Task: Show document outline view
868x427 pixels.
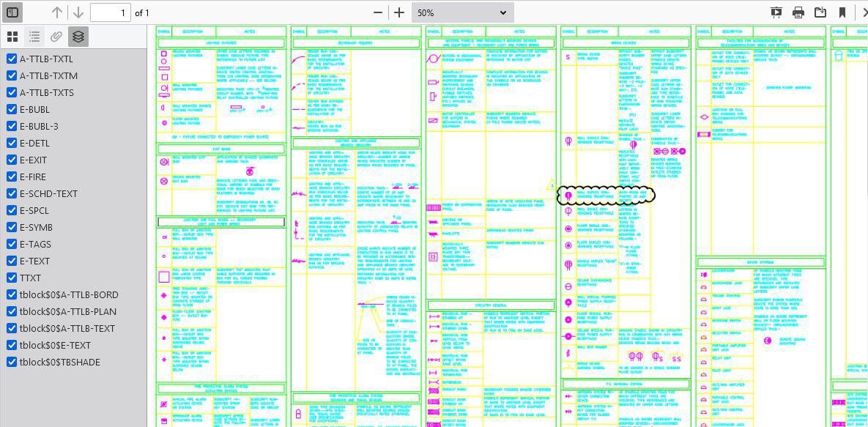Action: [34, 37]
